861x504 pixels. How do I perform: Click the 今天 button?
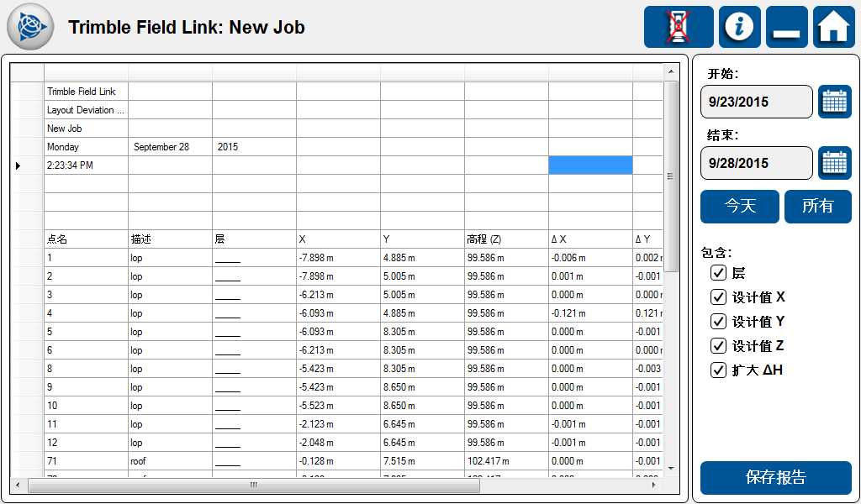pyautogui.click(x=740, y=206)
